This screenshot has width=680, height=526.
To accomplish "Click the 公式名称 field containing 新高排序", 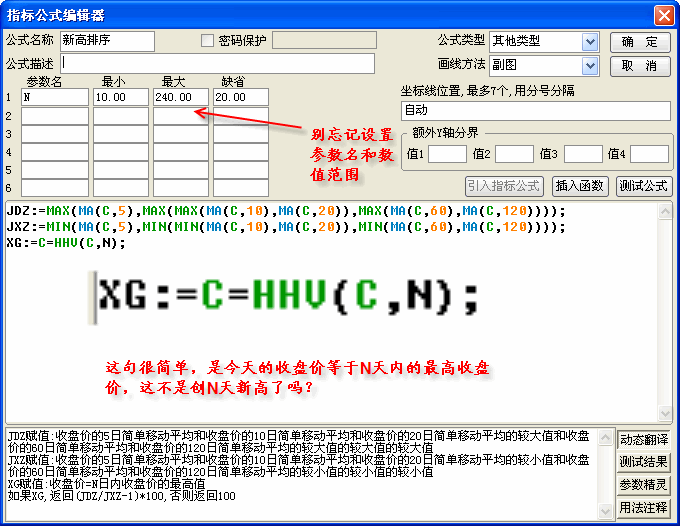I will [x=108, y=41].
